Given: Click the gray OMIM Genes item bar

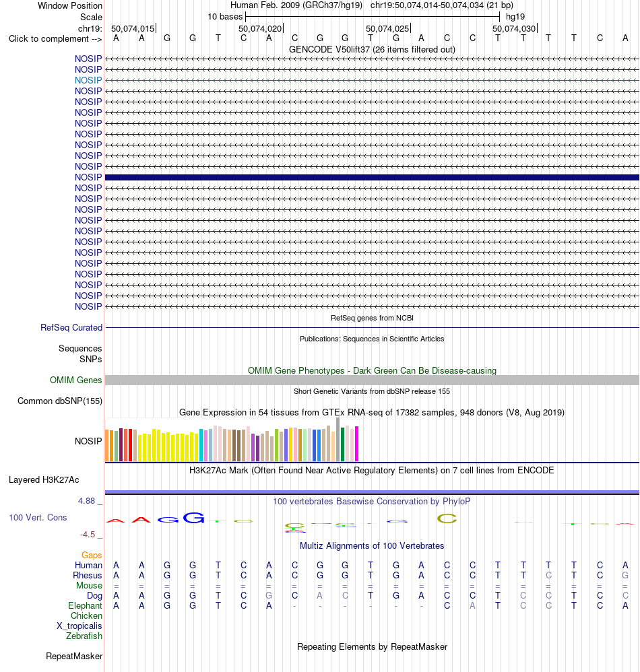Looking at the screenshot, I should tap(372, 380).
